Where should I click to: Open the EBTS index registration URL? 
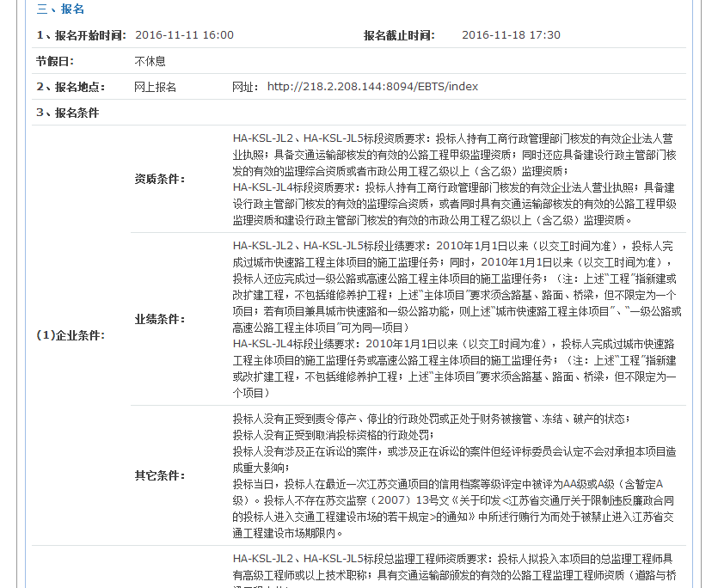coord(372,87)
